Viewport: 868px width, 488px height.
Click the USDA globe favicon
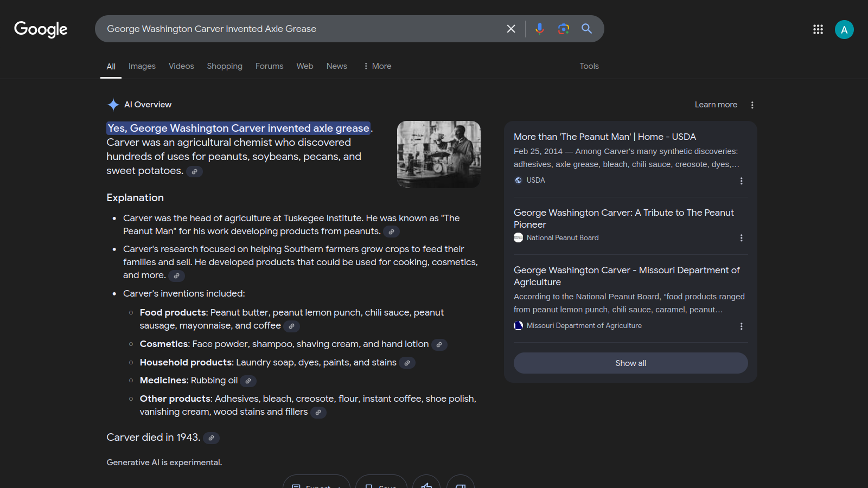click(519, 181)
